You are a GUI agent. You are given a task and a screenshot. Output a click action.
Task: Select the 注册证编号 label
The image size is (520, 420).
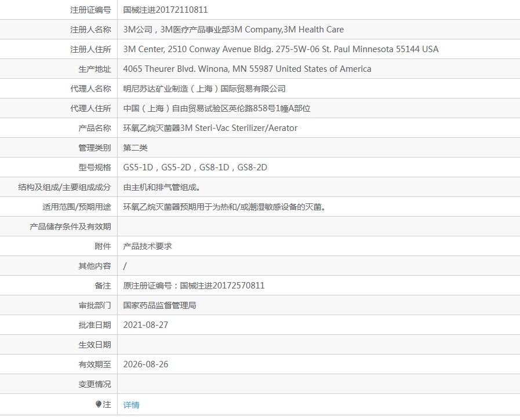click(x=90, y=10)
